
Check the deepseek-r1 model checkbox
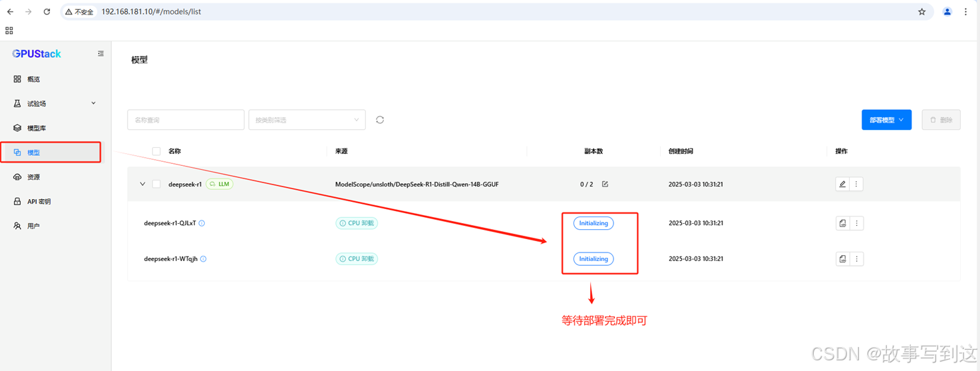(156, 184)
